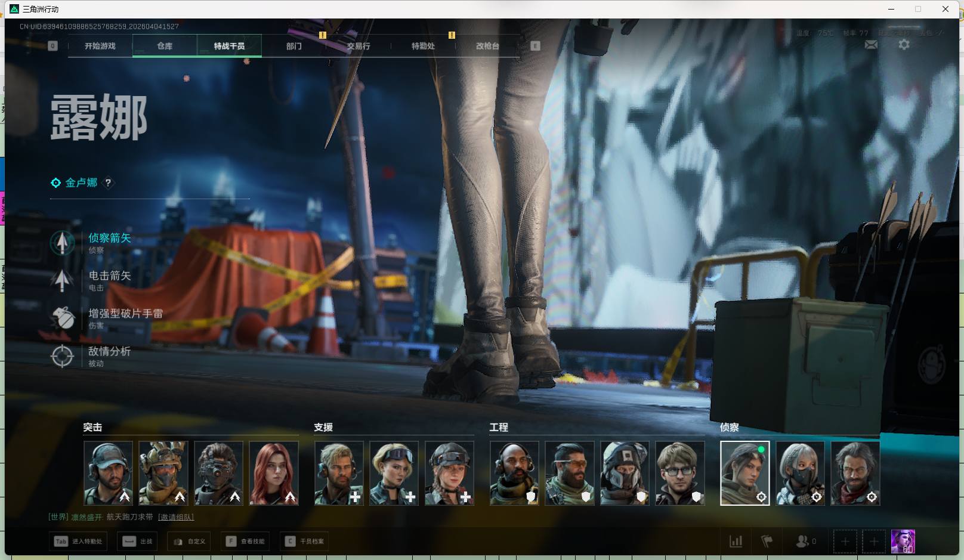This screenshot has width=964, height=560.
Task: Select the 支援 woman with goggles on forehead
Action: click(x=394, y=473)
